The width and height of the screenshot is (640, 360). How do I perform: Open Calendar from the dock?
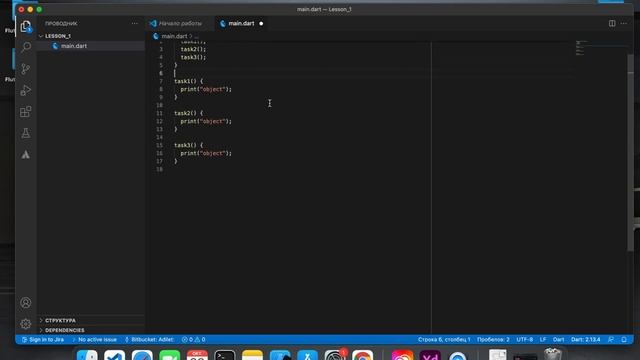click(197, 355)
